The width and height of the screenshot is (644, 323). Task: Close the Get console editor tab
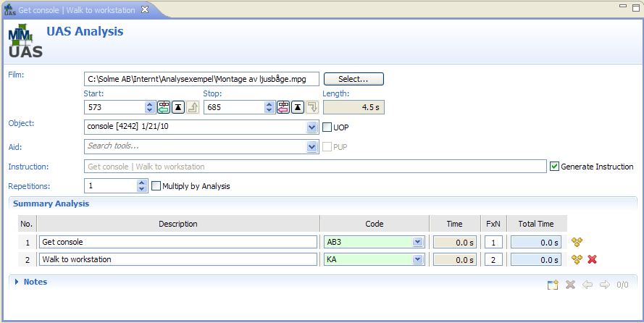click(x=144, y=9)
